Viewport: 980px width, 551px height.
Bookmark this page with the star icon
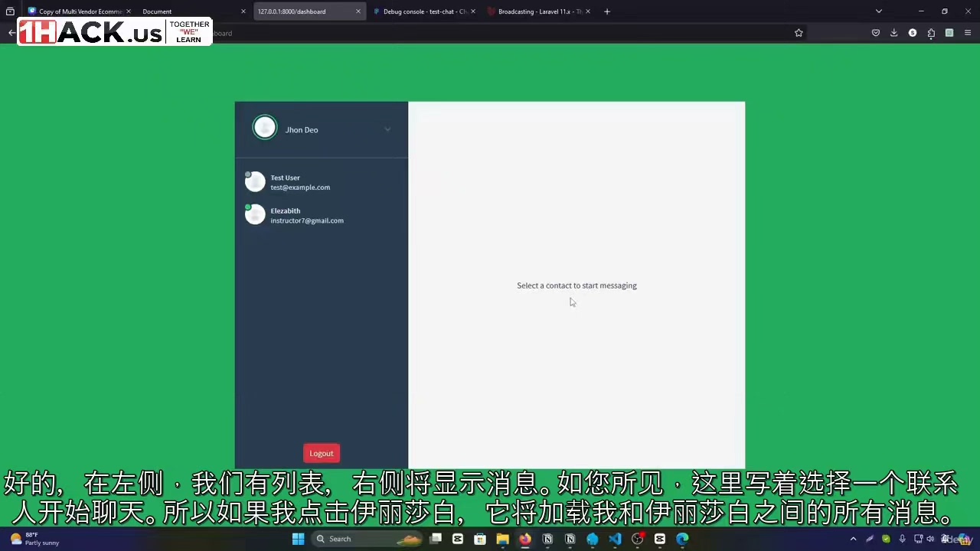[799, 33]
